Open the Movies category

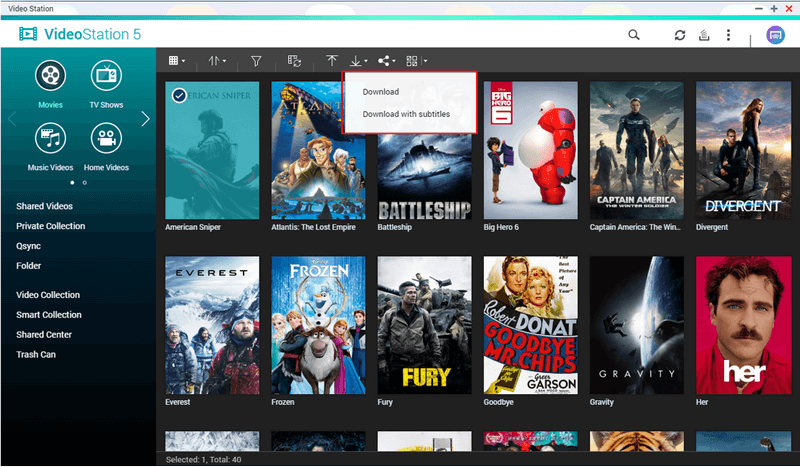[50, 84]
